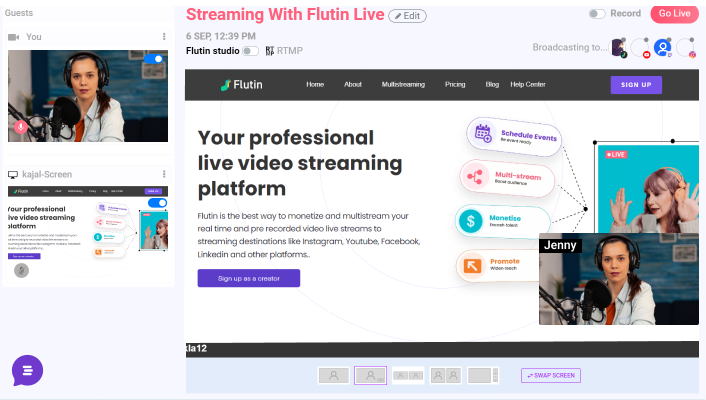This screenshot has width=706, height=400.
Task: Select the Flutin broadcast destination avatar
Action: (618, 48)
